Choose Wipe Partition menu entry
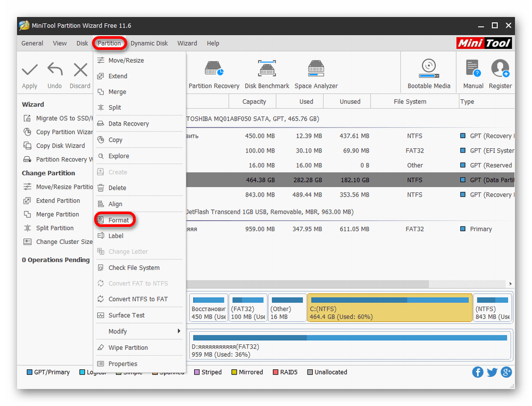The width and height of the screenshot is (532, 406). click(139, 348)
